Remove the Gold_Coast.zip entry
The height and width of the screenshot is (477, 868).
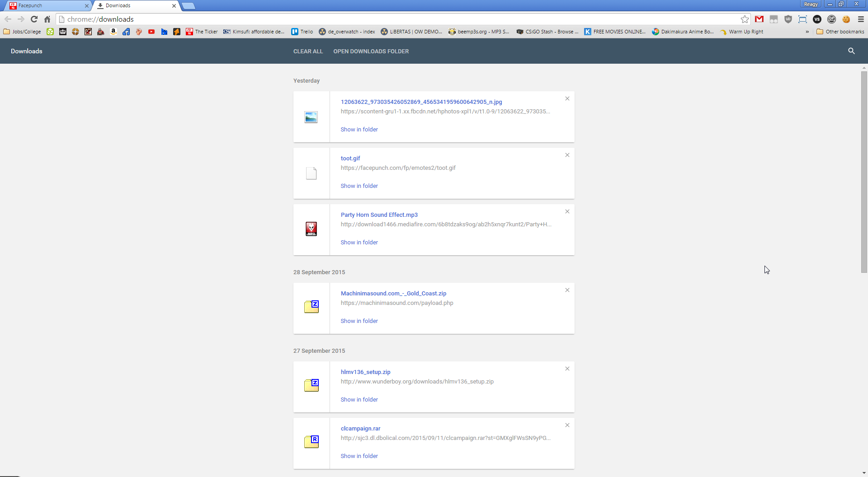click(x=567, y=290)
